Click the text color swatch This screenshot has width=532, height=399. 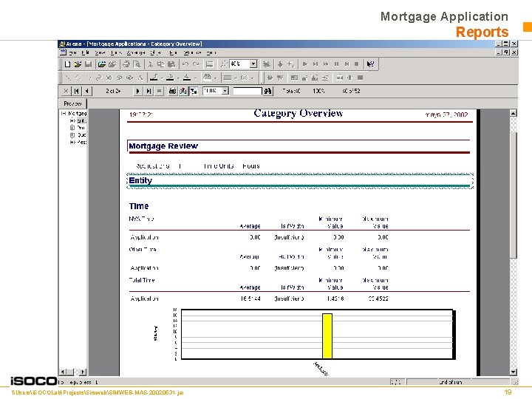click(x=187, y=78)
